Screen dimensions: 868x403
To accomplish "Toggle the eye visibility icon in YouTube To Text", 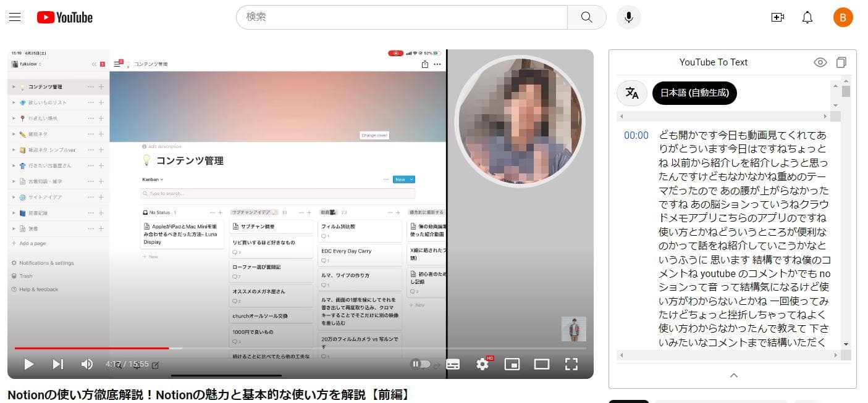I will click(820, 62).
